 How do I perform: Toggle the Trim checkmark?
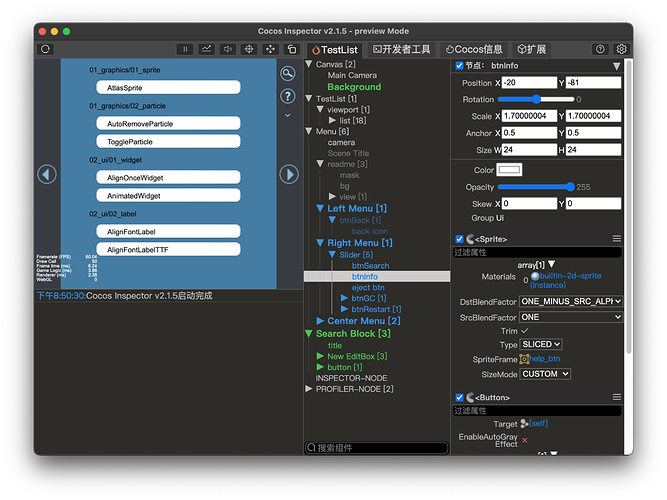coord(524,331)
